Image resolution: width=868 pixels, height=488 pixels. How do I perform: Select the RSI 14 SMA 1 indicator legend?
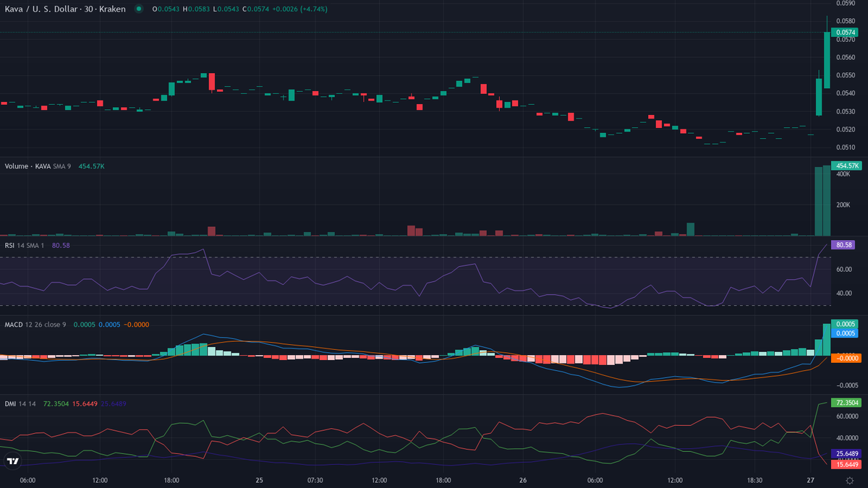point(25,245)
